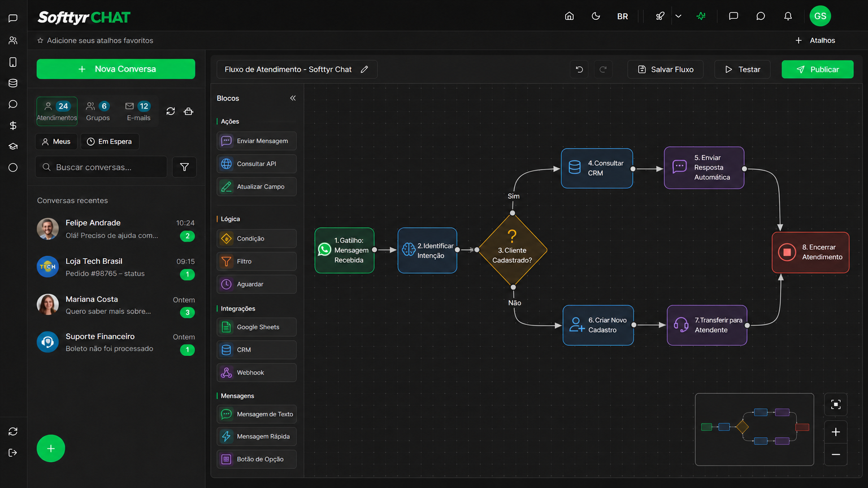Click the logout icon at sidebar bottom

(x=13, y=452)
